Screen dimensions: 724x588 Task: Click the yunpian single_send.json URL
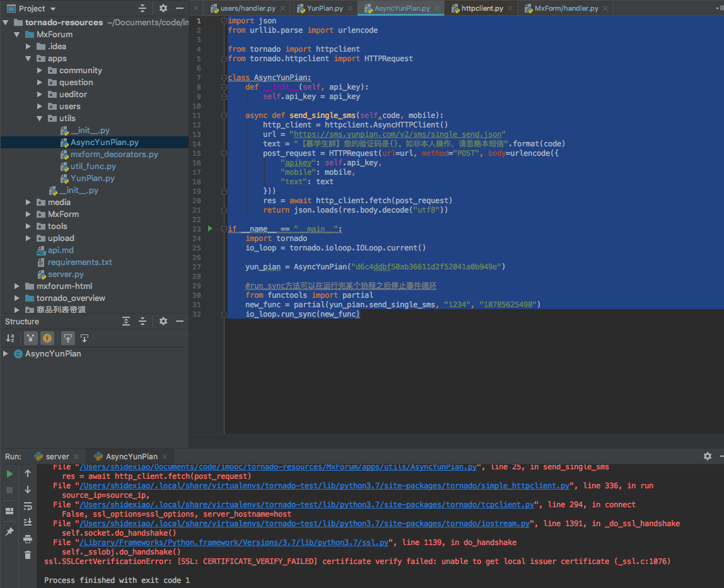[x=397, y=134]
